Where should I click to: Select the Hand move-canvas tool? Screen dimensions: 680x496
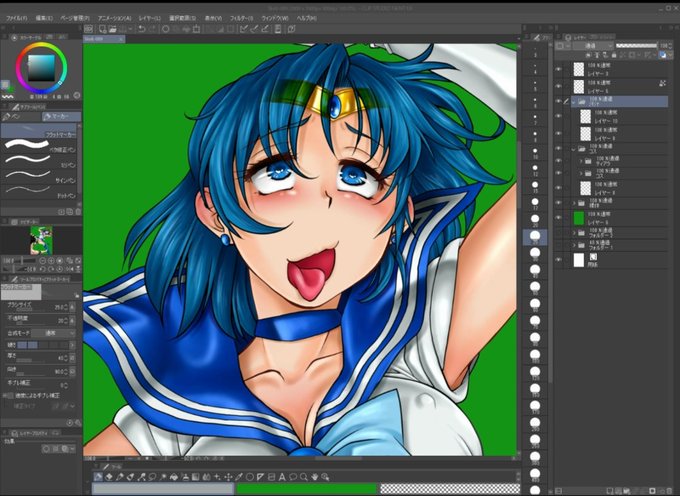click(314, 477)
